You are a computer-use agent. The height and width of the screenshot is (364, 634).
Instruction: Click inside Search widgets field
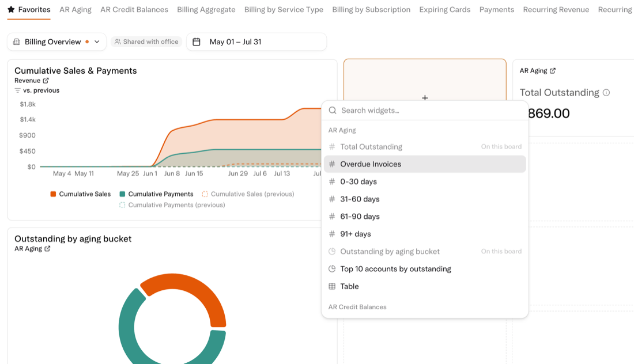coord(425,110)
